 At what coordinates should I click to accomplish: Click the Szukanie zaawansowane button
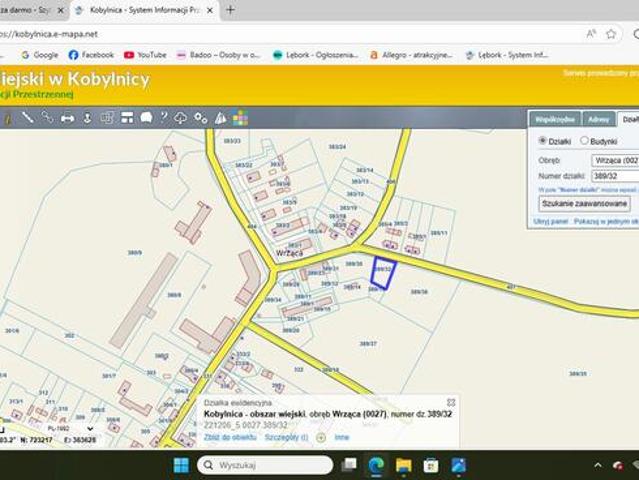pos(584,203)
